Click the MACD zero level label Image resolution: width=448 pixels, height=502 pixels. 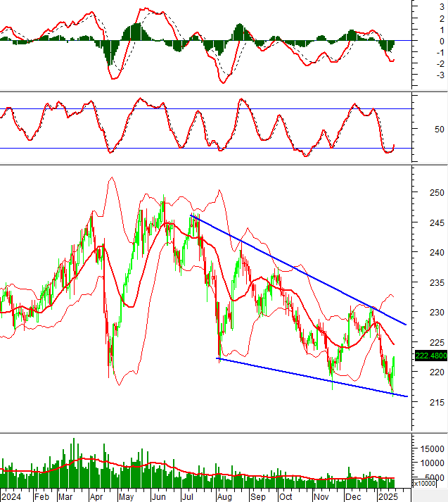coord(442,42)
